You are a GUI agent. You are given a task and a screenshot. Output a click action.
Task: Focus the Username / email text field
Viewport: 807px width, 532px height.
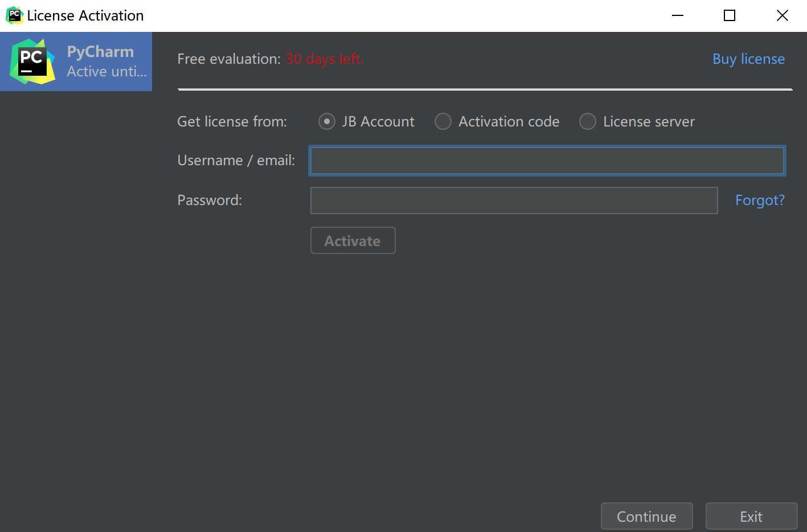coord(547,161)
